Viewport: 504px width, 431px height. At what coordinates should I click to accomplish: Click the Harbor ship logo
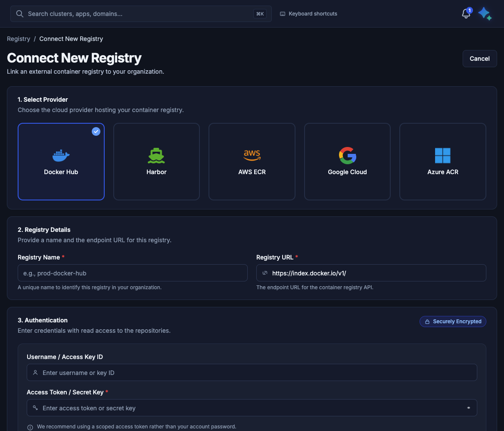click(x=156, y=156)
